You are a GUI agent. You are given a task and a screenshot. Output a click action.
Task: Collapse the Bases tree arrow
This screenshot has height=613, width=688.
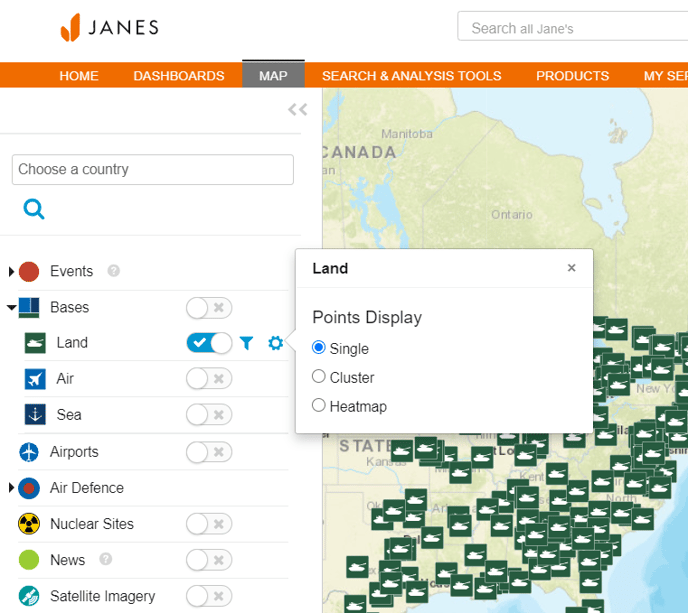(x=12, y=308)
